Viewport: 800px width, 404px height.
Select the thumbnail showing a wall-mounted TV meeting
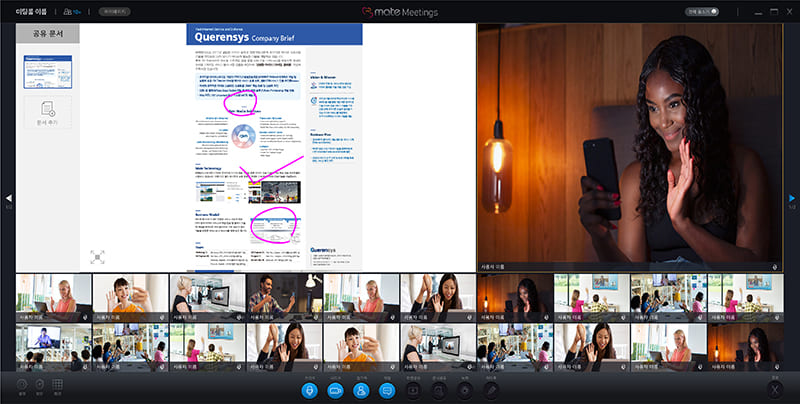coord(54,347)
